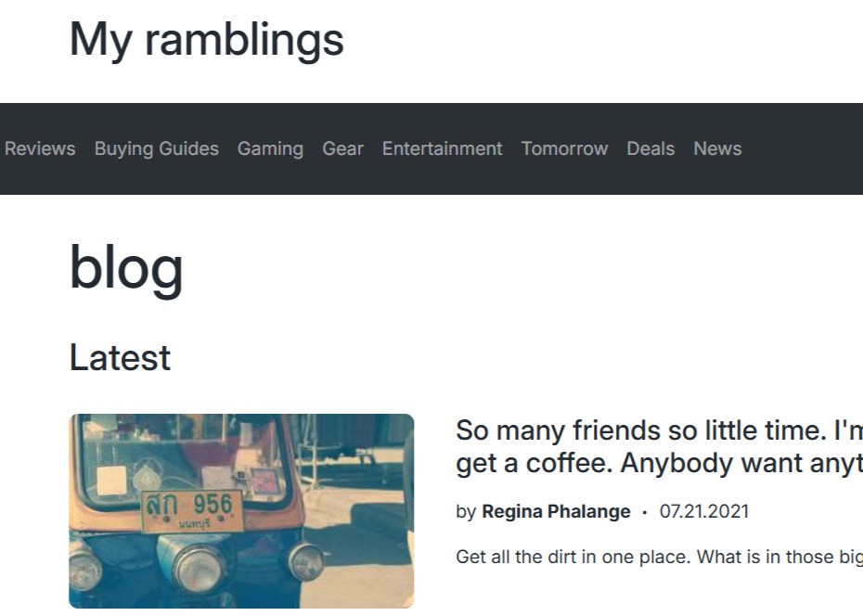The height and width of the screenshot is (616, 863).
Task: Visit the News section
Action: (x=717, y=148)
